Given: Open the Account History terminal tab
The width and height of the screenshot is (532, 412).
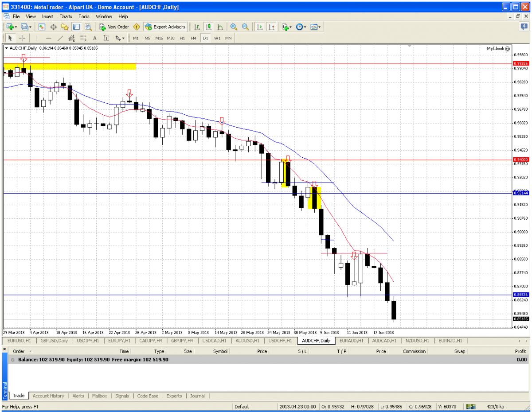Looking at the screenshot, I should tap(48, 396).
